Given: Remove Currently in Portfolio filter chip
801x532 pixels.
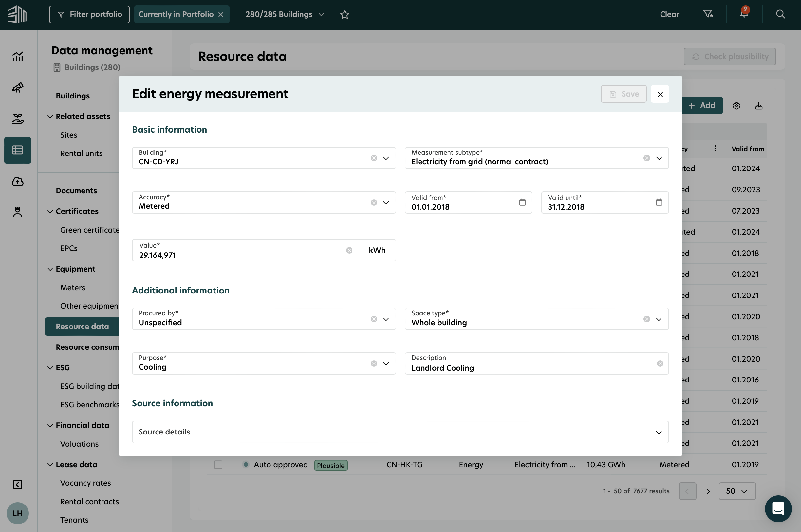Looking at the screenshot, I should [x=221, y=15].
